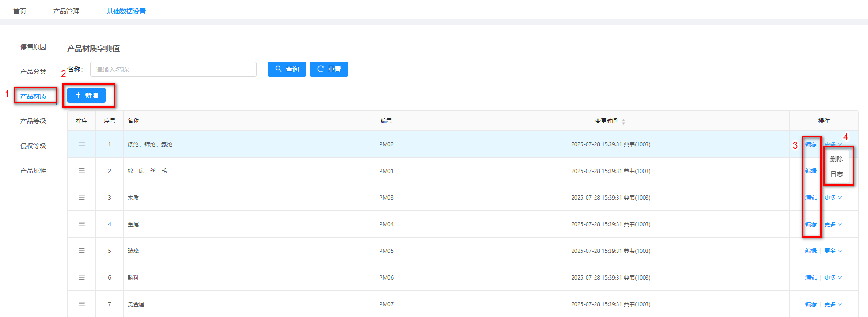Viewport: 868px width, 317px height.
Task: Click the drag-sort handle icon for 金属 row
Action: tap(82, 224)
